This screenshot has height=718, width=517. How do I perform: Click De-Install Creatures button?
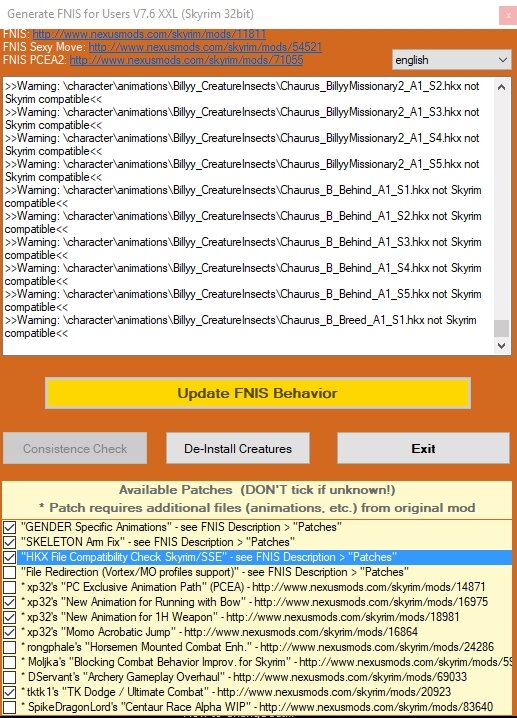(x=238, y=448)
